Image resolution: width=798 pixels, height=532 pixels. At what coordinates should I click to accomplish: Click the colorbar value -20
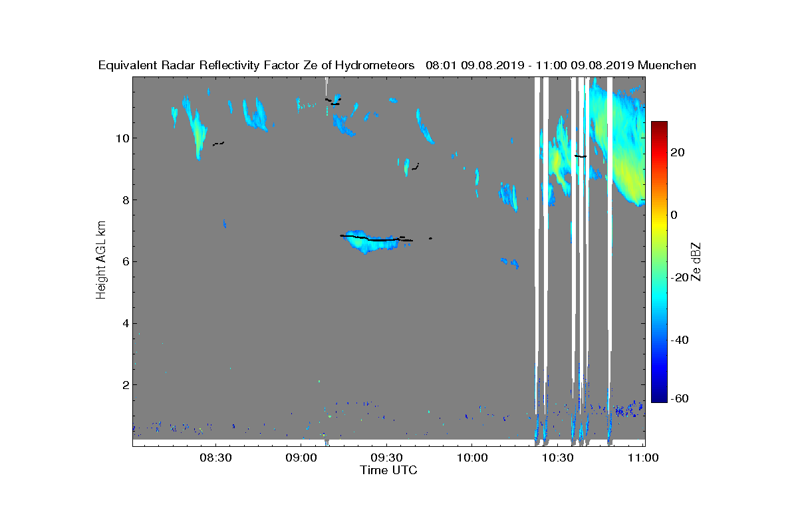(678, 277)
